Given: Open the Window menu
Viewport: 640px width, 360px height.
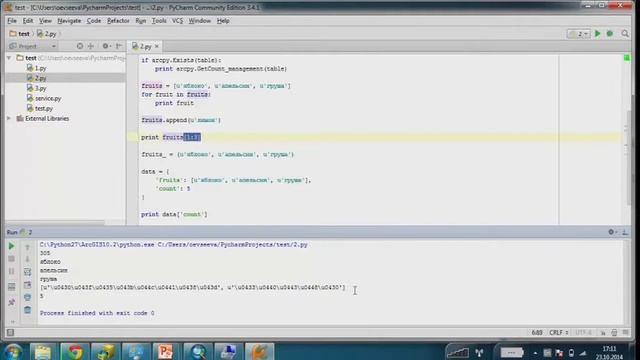Looking at the screenshot, I should (x=200, y=21).
